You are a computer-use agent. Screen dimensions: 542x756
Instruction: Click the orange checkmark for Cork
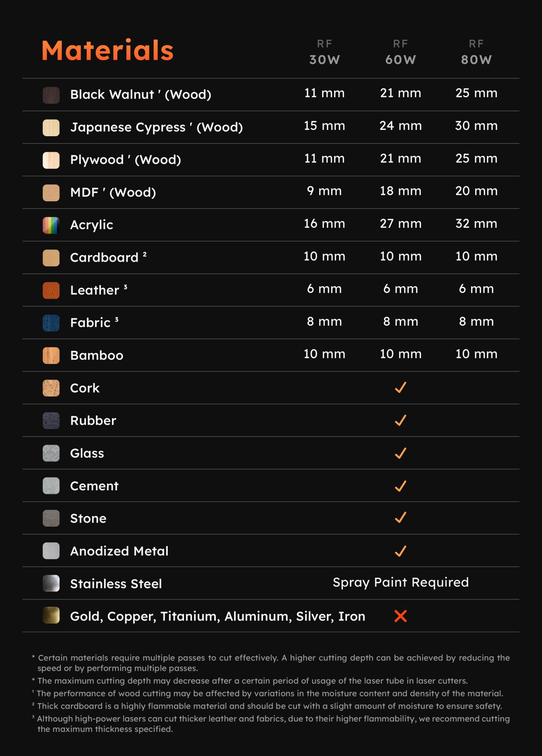tap(400, 388)
